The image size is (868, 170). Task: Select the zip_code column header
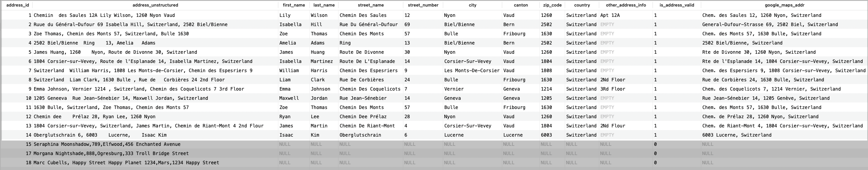pyautogui.click(x=552, y=5)
